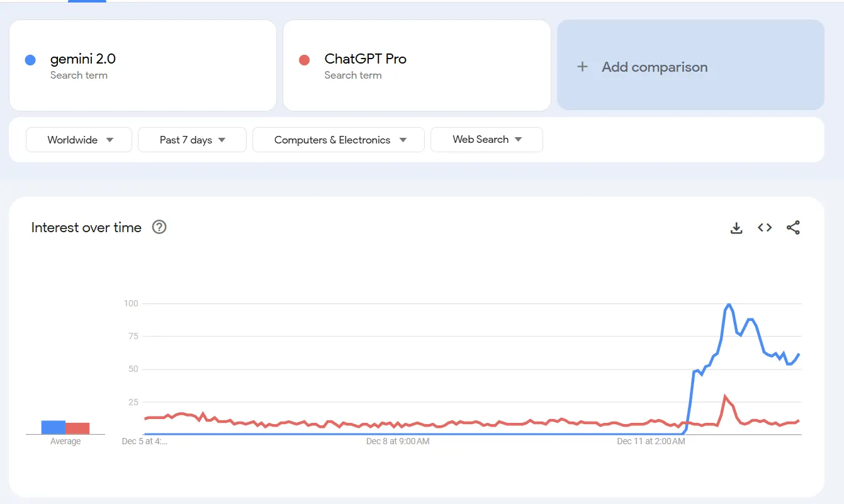Click the red ChatGPT Pro color dot
Screen dimensions: 844x504
pyautogui.click(x=304, y=60)
